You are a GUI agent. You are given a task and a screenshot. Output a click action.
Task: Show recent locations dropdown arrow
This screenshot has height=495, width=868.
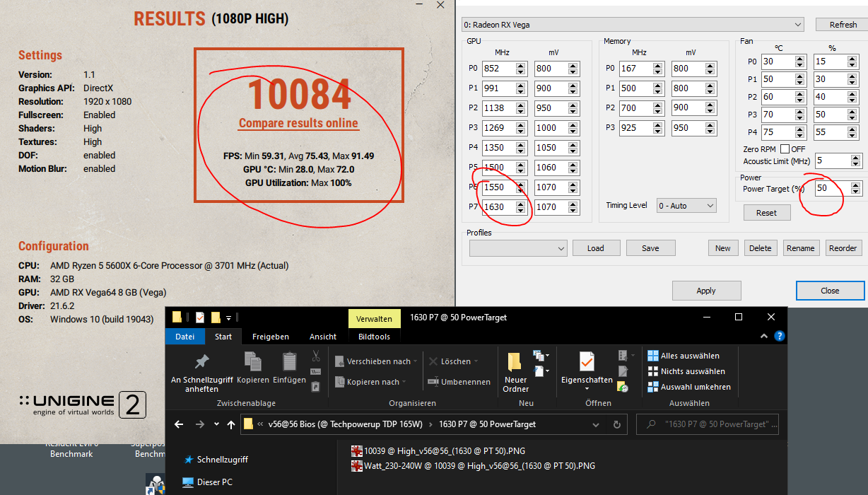(216, 424)
